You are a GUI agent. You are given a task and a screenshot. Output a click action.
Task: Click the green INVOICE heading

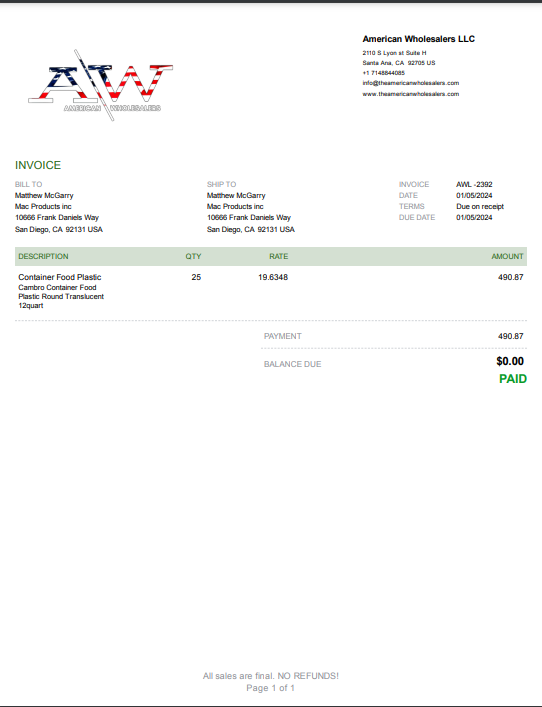[x=38, y=165]
